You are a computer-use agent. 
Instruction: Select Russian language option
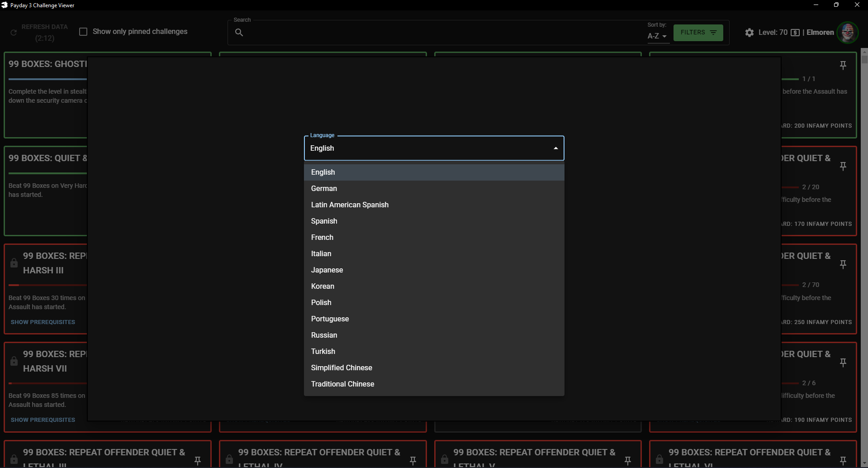point(434,335)
